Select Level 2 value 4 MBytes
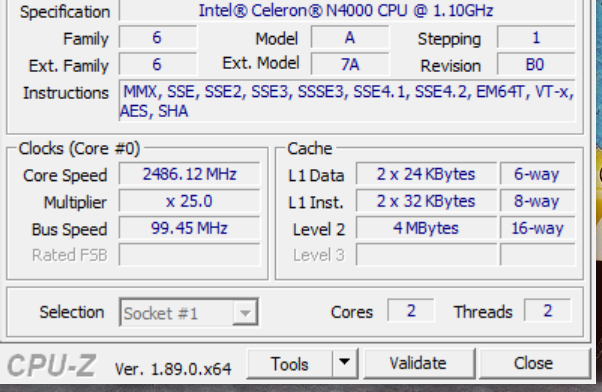 click(x=426, y=228)
